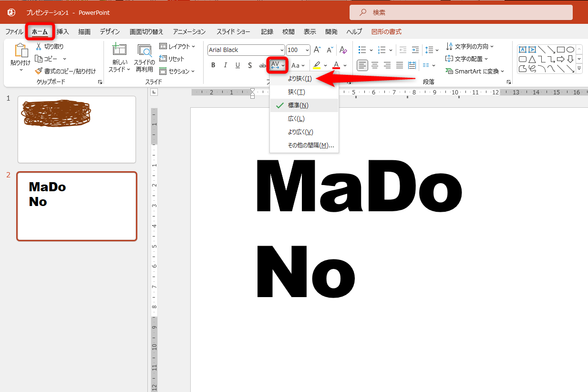588x392 pixels.
Task: Choose the checked 標準(N) normal spacing
Action: click(x=304, y=105)
